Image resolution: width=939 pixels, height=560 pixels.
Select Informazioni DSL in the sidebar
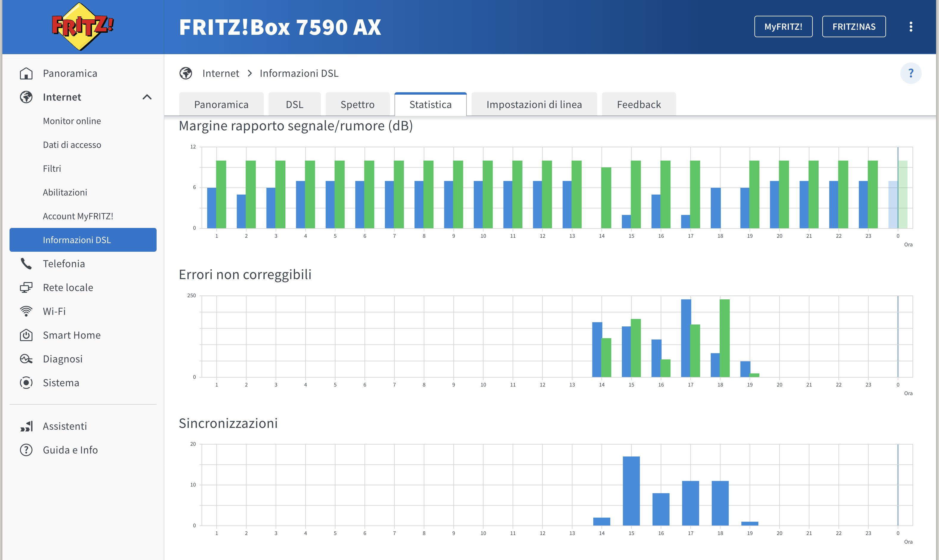tap(83, 240)
